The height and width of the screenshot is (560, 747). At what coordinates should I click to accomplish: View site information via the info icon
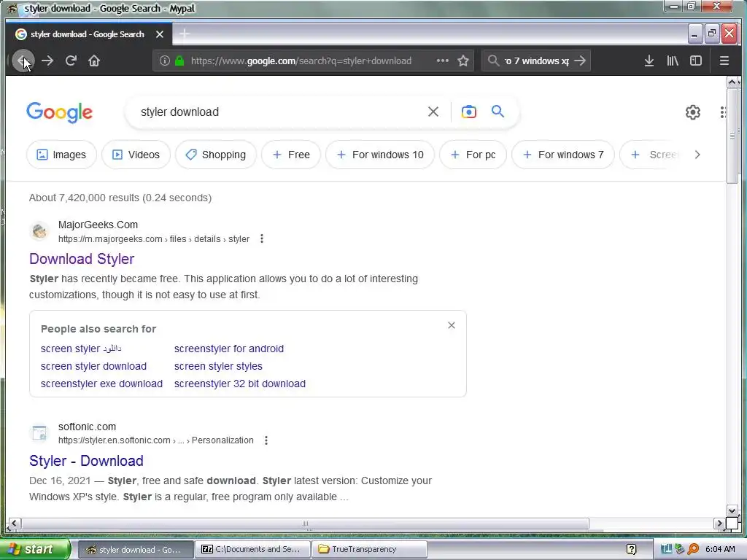click(x=164, y=61)
